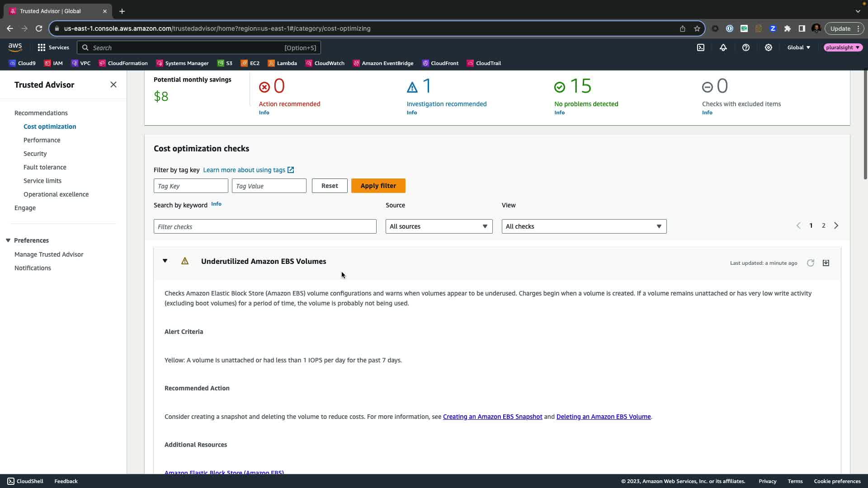Screen dimensions: 868x488
Task: Download the EBS Volumes check results
Action: click(x=826, y=263)
